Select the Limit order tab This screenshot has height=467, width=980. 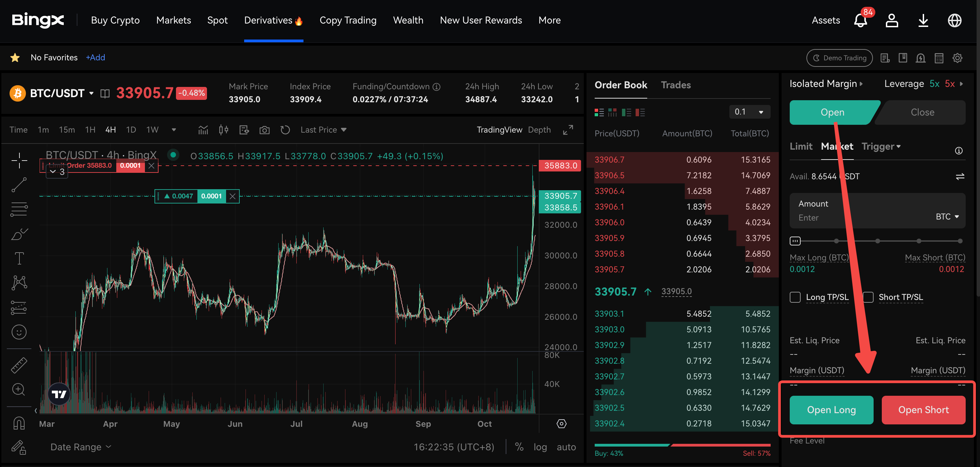(x=801, y=147)
